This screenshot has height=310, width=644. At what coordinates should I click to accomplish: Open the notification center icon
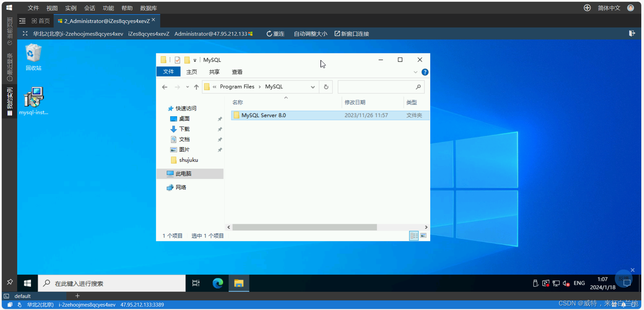click(x=627, y=283)
